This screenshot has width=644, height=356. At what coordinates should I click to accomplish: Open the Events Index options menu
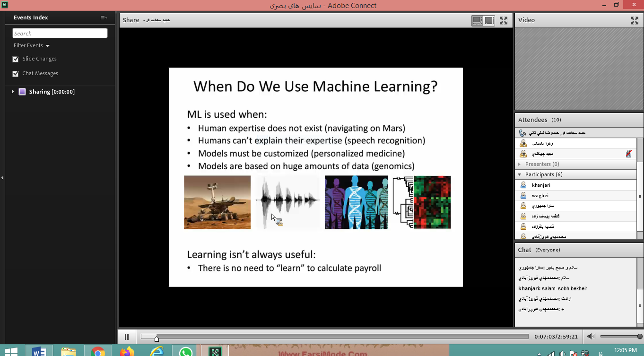tap(104, 17)
